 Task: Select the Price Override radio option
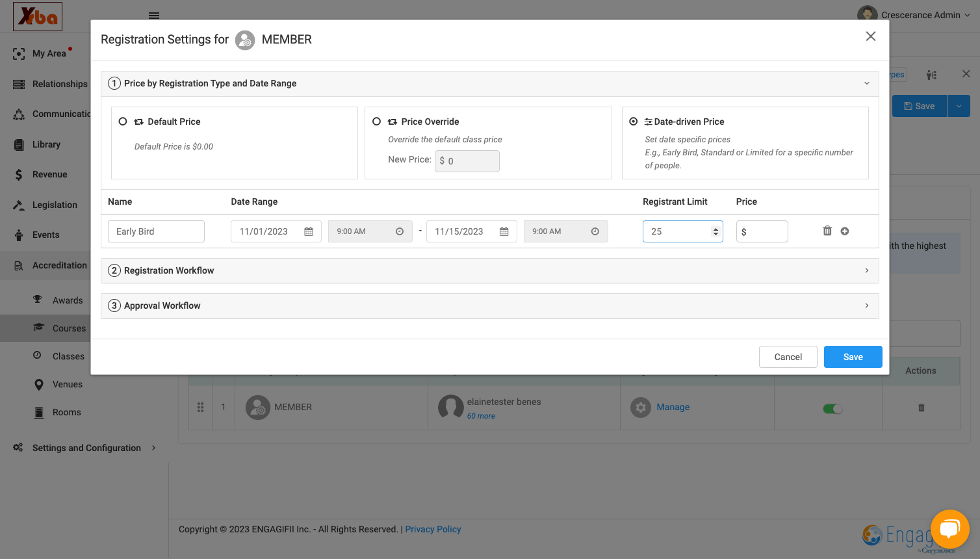pyautogui.click(x=376, y=122)
